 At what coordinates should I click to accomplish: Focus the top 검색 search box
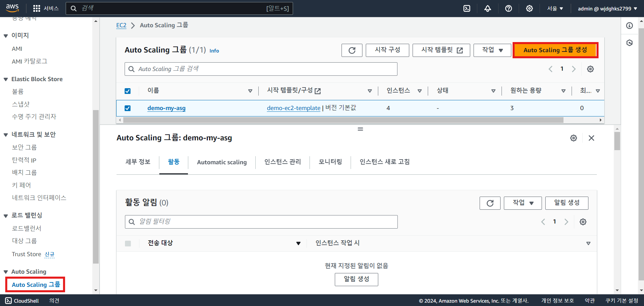pyautogui.click(x=179, y=8)
